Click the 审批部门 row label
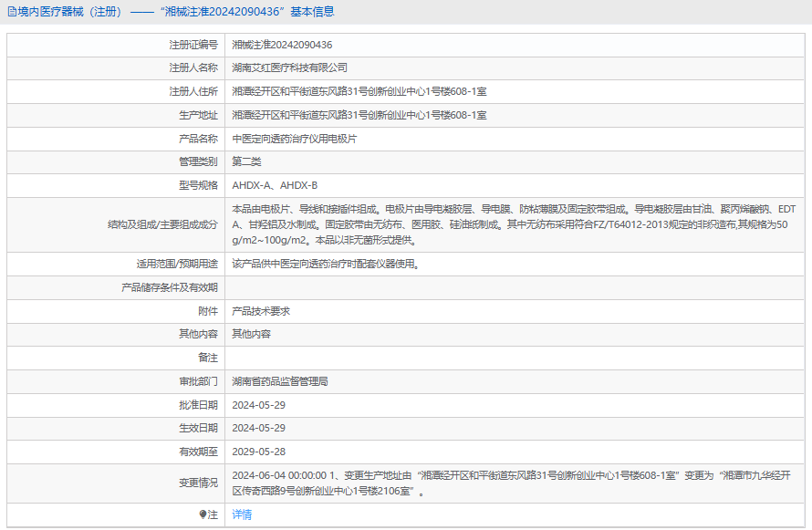This screenshot has width=812, height=530. [x=198, y=381]
